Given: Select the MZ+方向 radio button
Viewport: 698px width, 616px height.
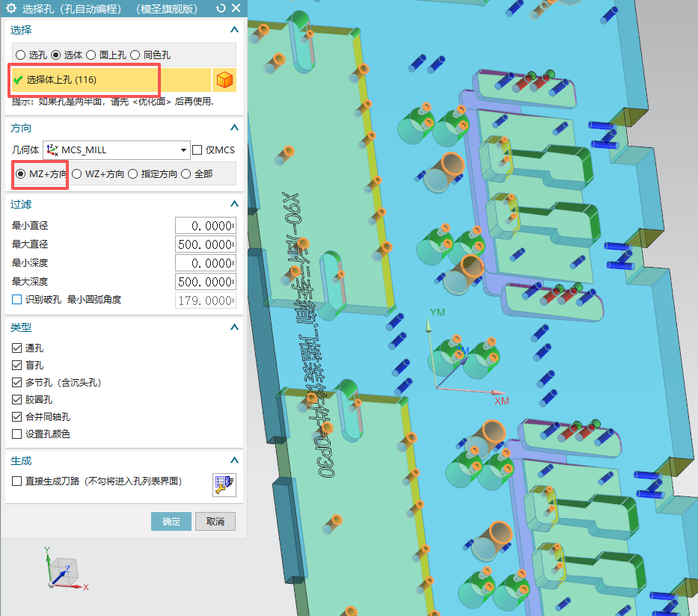Looking at the screenshot, I should tap(20, 174).
